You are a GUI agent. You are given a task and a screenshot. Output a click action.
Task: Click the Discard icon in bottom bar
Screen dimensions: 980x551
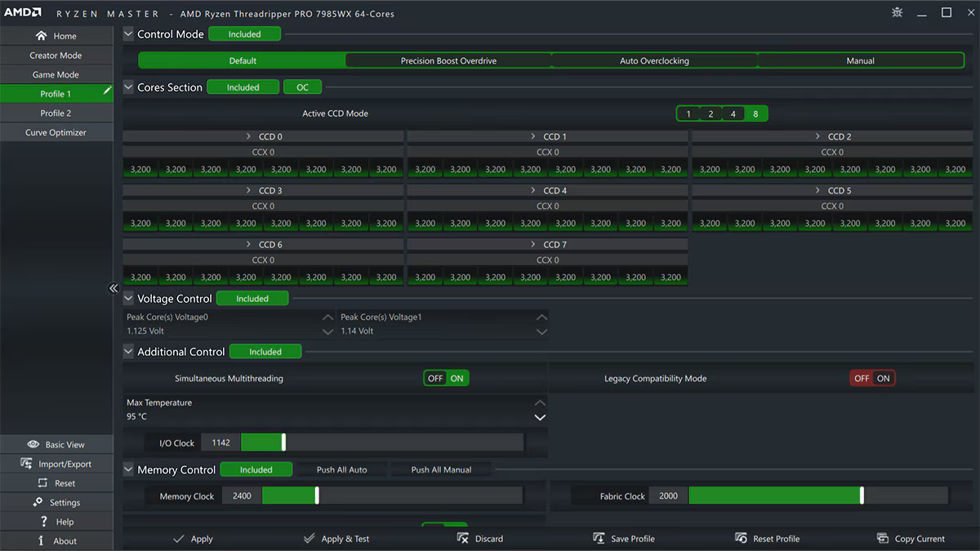(463, 539)
